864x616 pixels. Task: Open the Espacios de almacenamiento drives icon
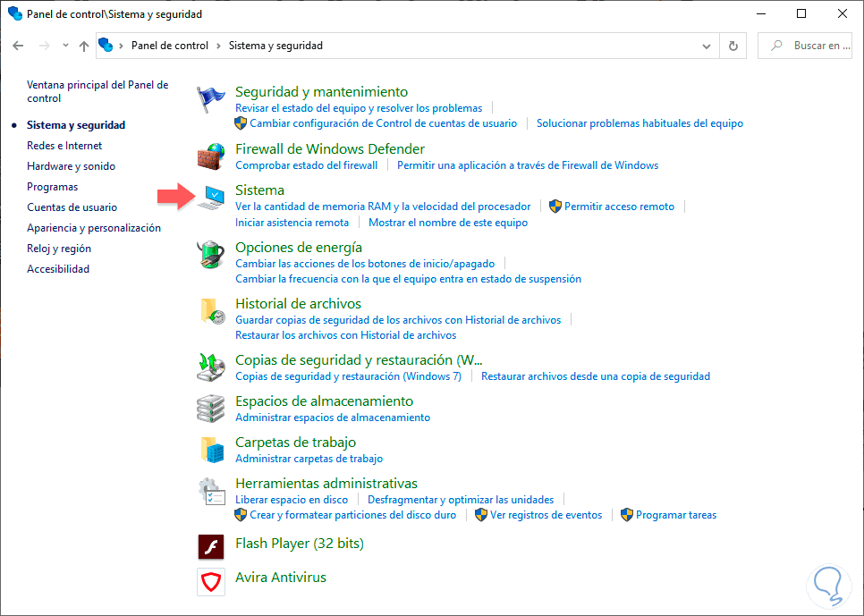pos(211,409)
